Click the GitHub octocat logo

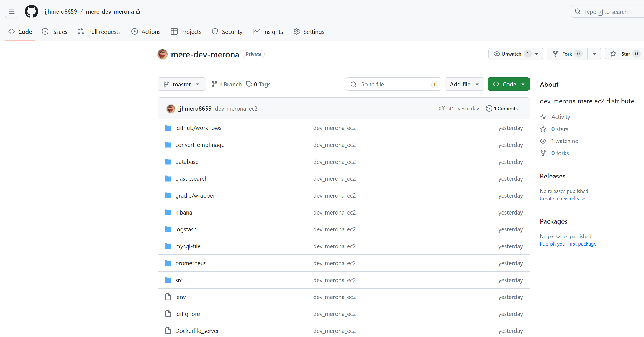click(x=32, y=11)
